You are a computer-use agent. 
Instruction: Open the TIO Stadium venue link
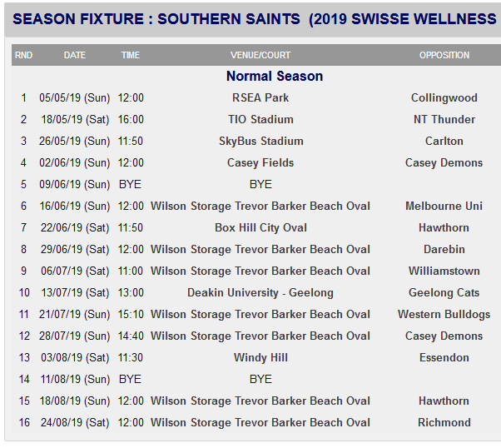260,119
